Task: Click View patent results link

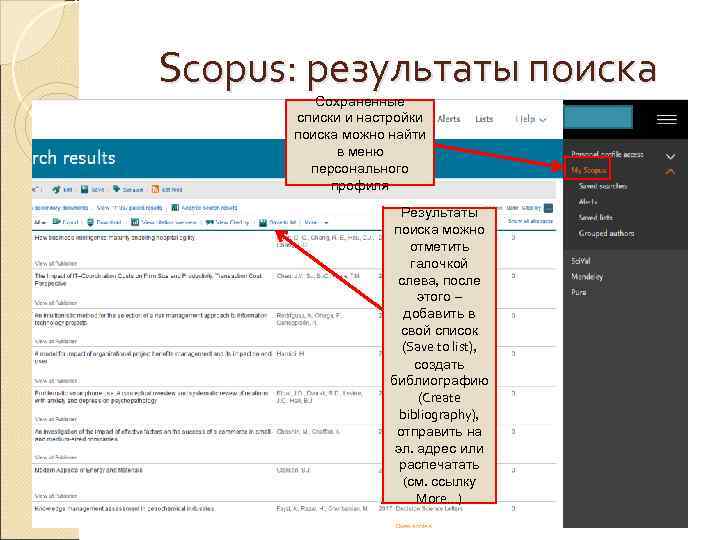Action: pyautogui.click(x=129, y=208)
